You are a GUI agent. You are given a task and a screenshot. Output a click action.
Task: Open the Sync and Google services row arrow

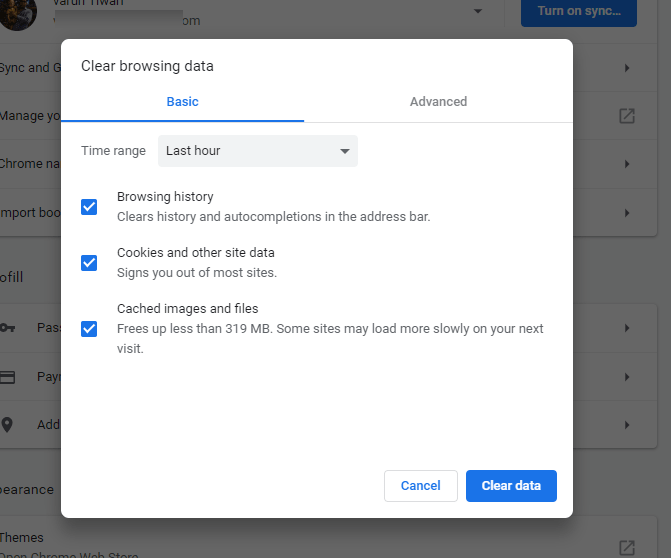pyautogui.click(x=627, y=68)
